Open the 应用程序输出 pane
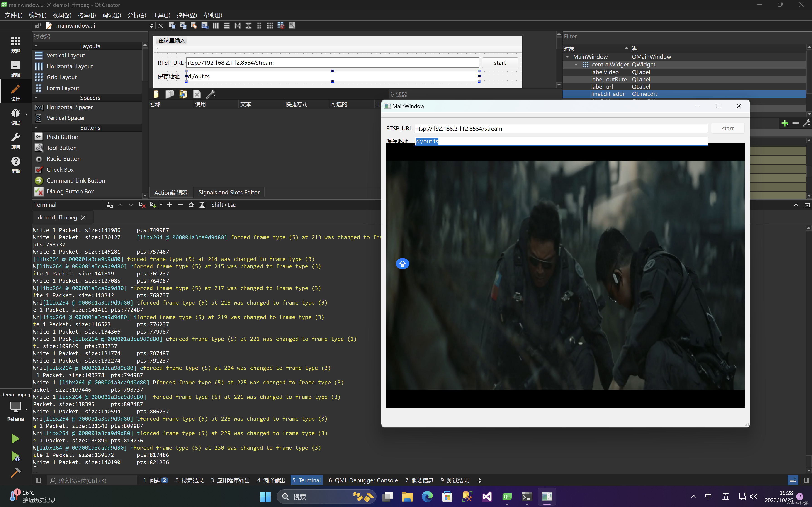812x507 pixels. tap(230, 480)
